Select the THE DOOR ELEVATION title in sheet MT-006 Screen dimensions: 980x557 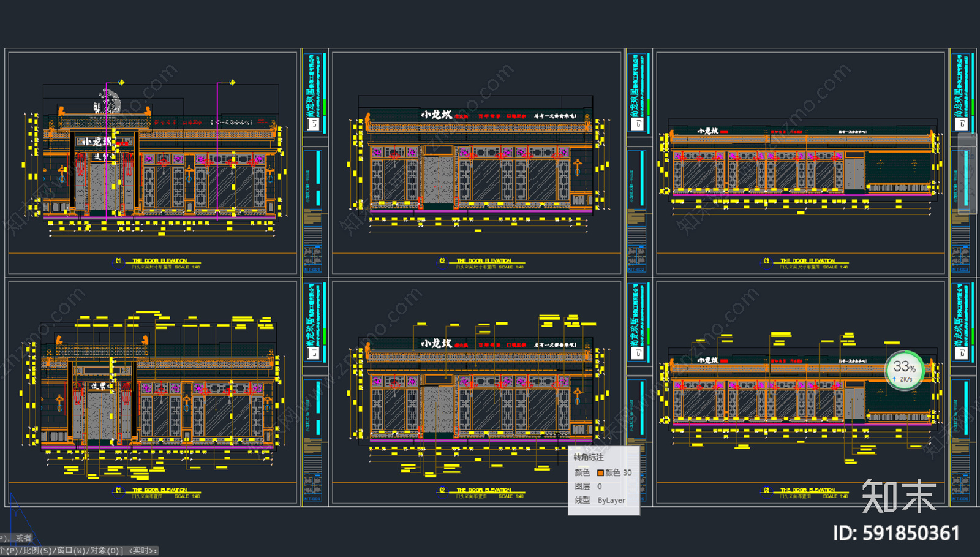click(x=808, y=490)
